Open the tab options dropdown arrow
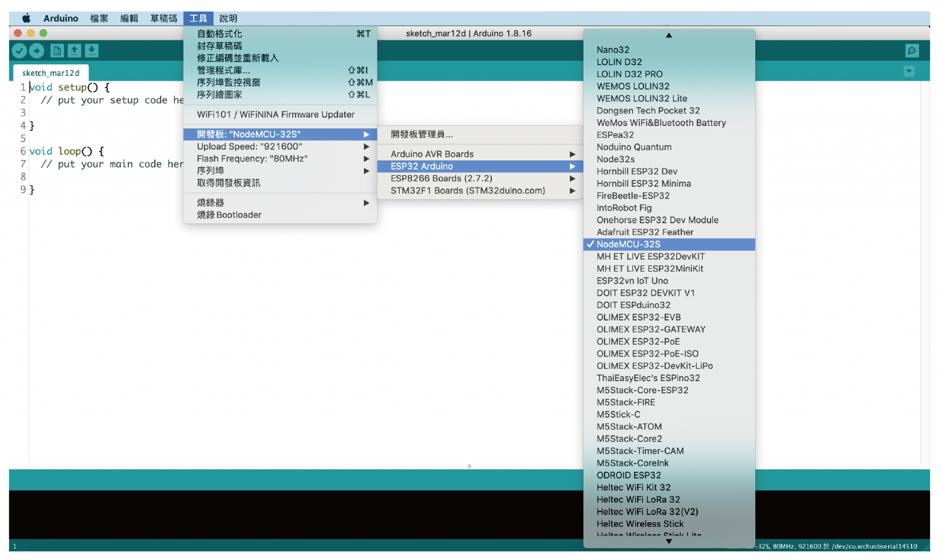Viewport: 942px width, 560px height. (x=909, y=71)
